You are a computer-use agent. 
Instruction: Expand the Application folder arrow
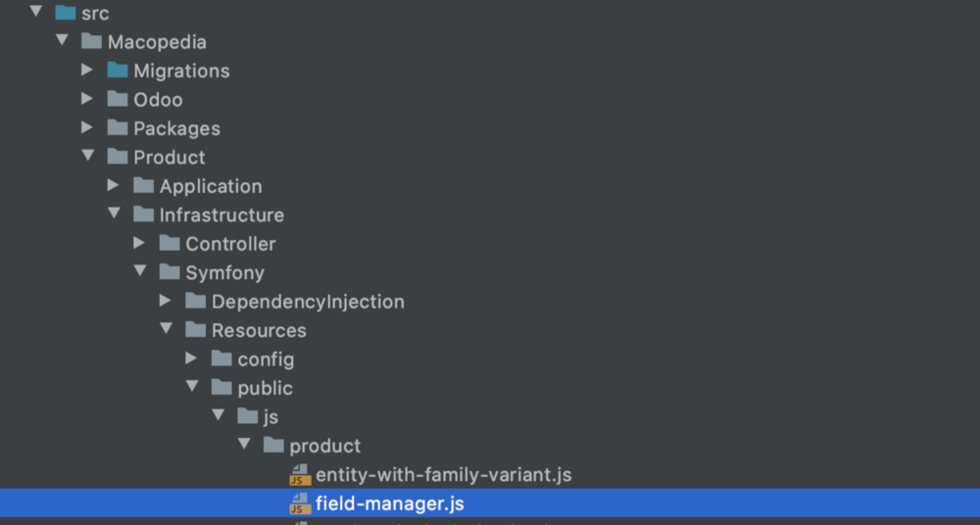114,186
